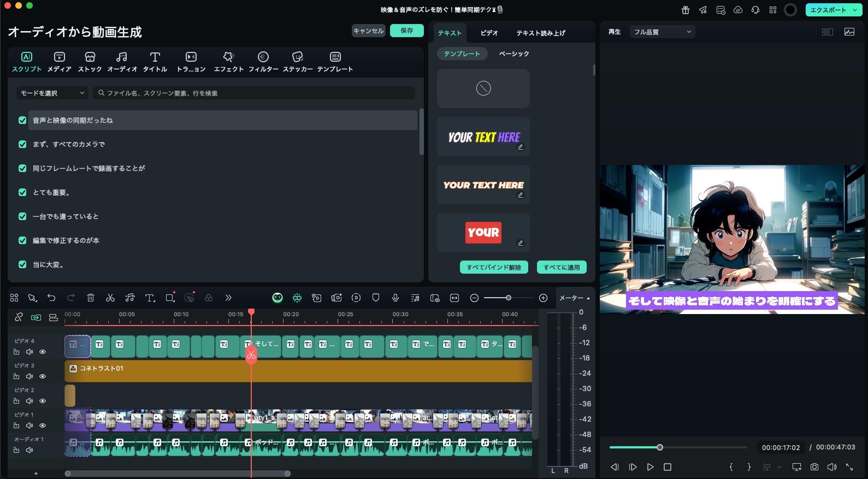The height and width of the screenshot is (479, 868).
Task: Open the フル品質 playback quality dropdown
Action: click(x=662, y=32)
